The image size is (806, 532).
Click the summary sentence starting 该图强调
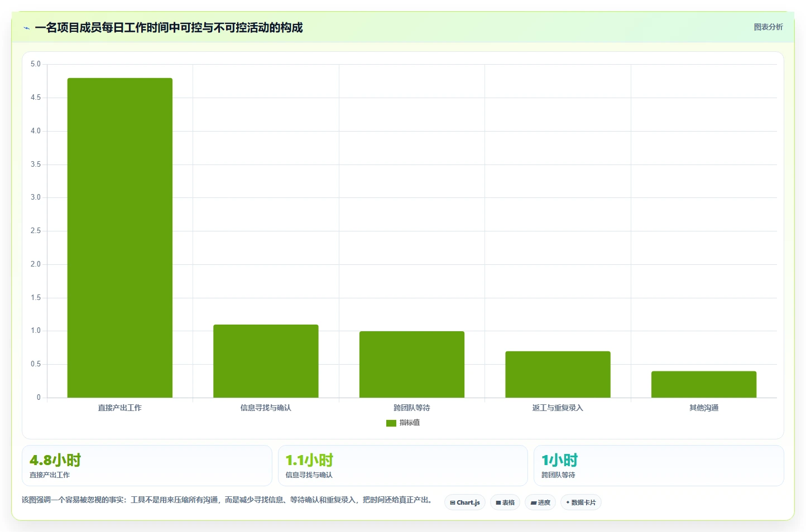point(227,500)
